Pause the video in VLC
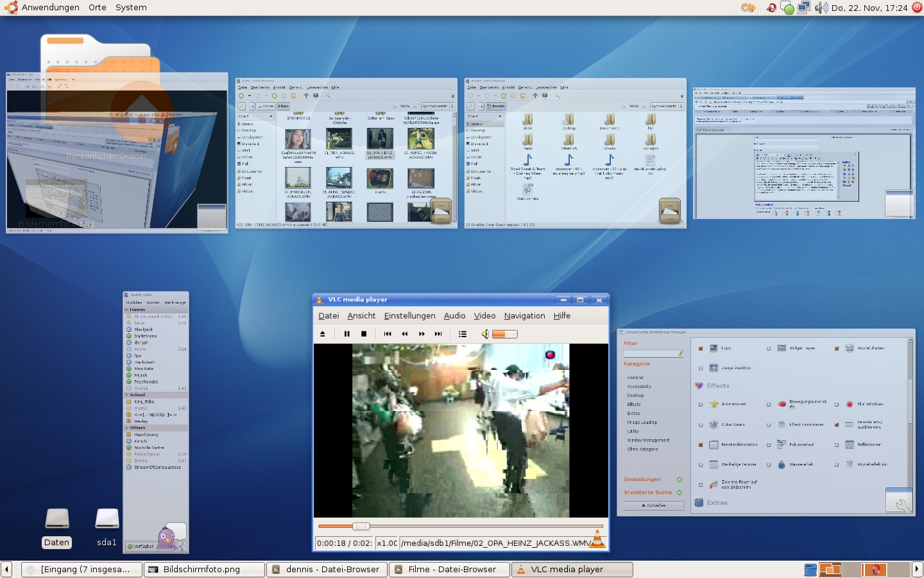 [346, 334]
